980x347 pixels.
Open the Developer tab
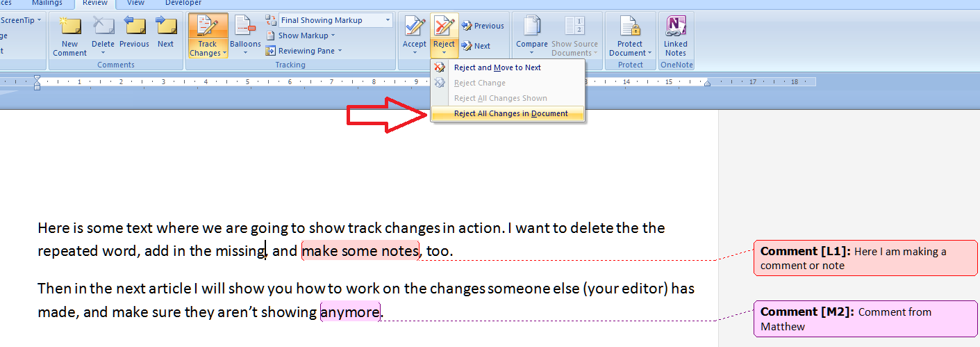pos(183,3)
